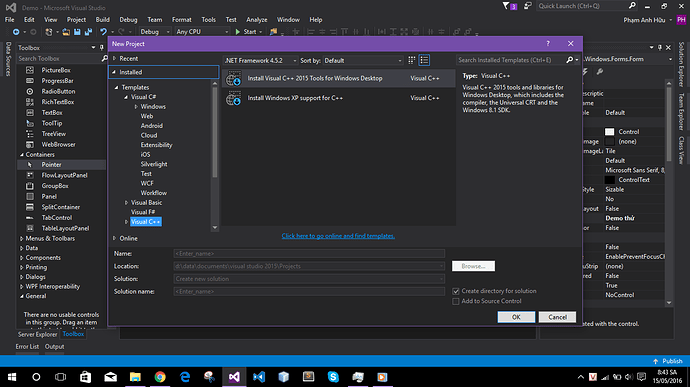Screen dimensions: 690x387
Task: Click the go online and find templates link
Action: [338, 236]
